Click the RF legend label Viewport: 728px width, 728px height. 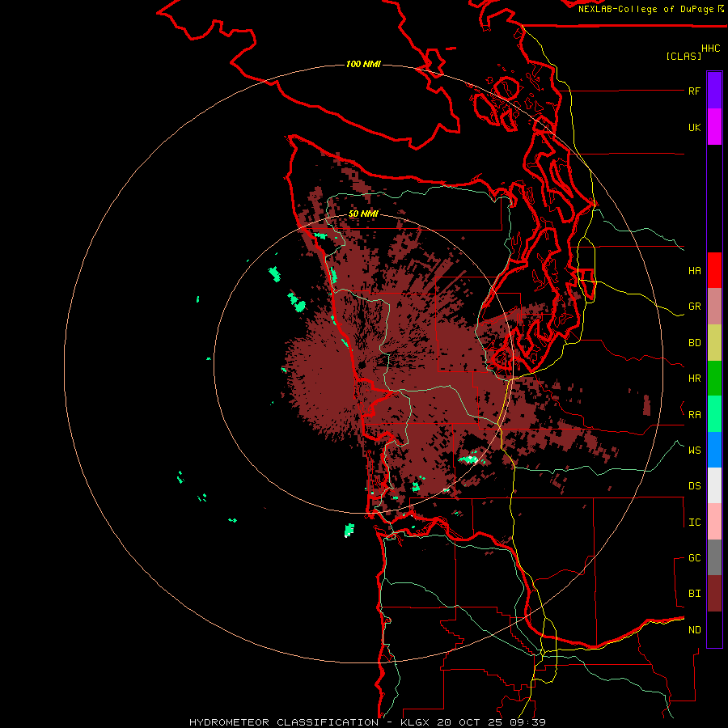695,91
